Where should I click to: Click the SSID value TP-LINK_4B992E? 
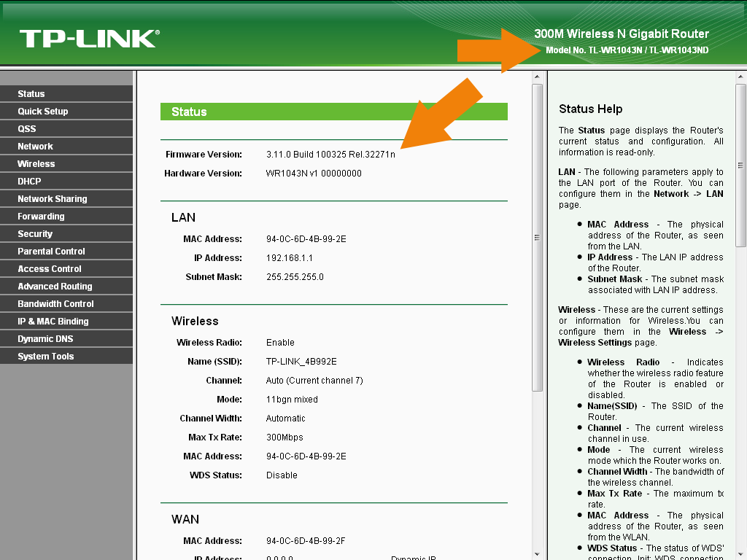click(x=301, y=362)
